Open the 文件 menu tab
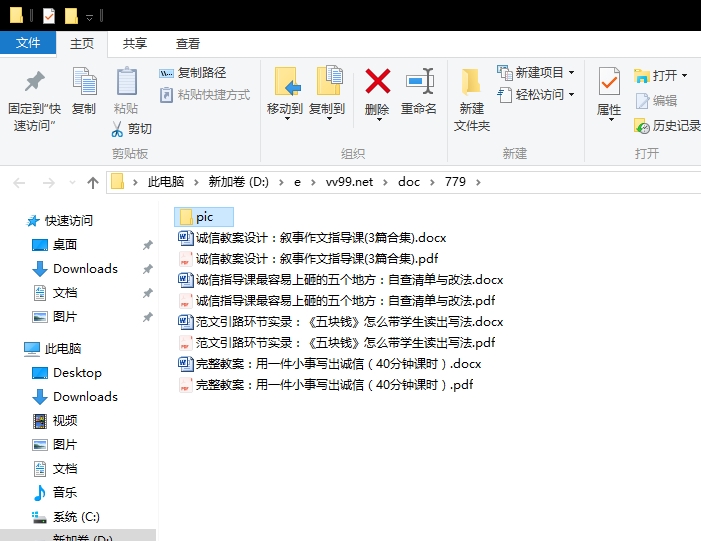The width and height of the screenshot is (701, 541). [28, 43]
